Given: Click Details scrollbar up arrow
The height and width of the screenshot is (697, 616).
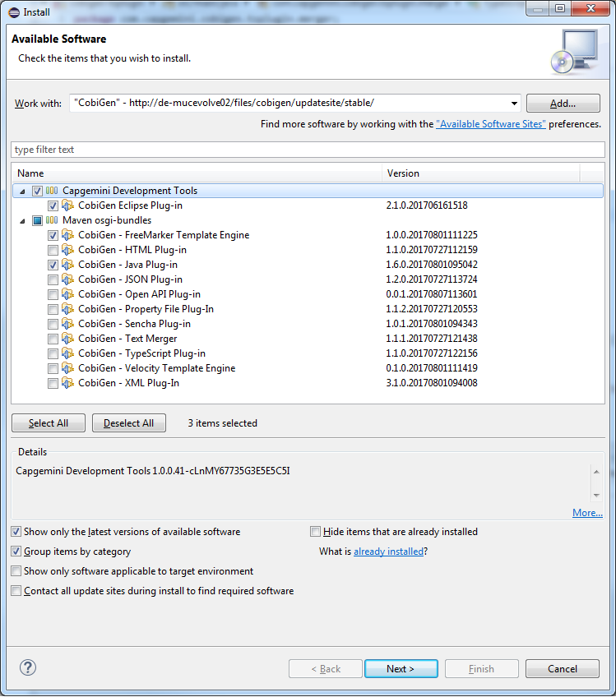Looking at the screenshot, I should tap(596, 472).
